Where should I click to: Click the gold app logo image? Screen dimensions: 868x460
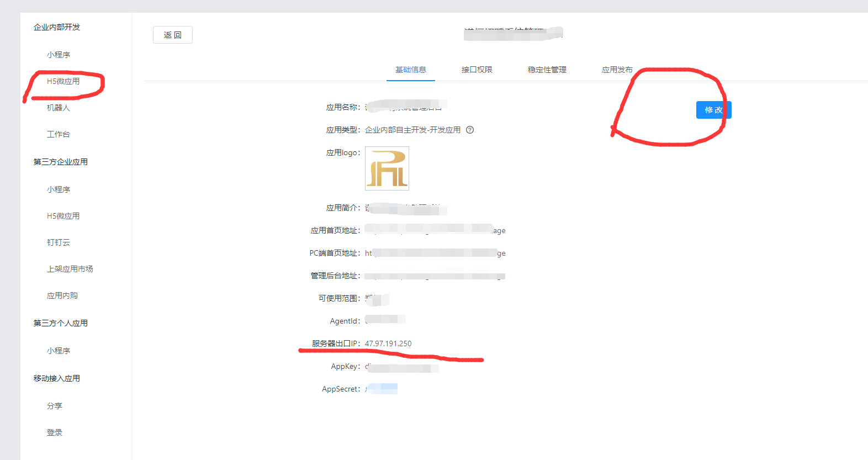(387, 168)
